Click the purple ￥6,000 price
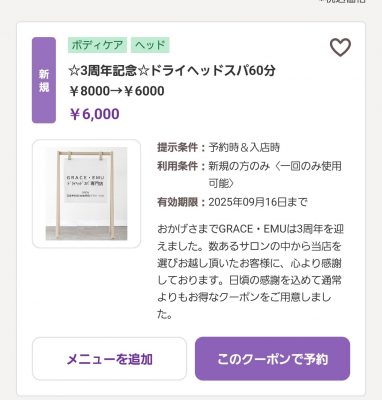The height and width of the screenshot is (400, 382). (94, 114)
